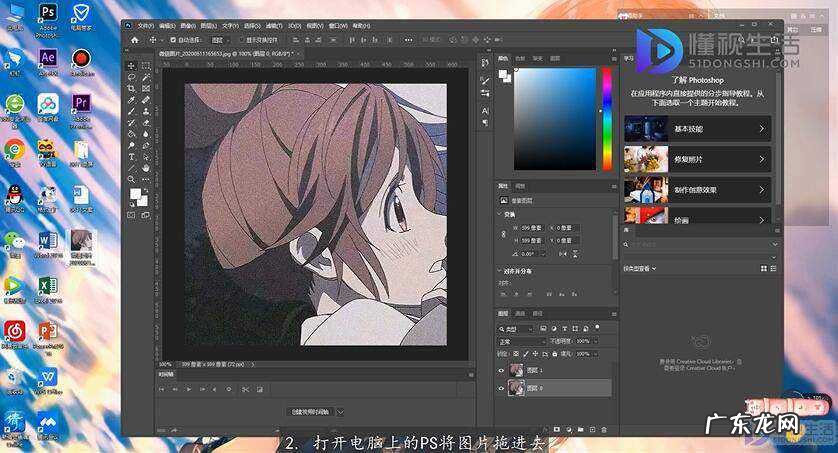Filter layers by type layers (T icon)

click(564, 329)
